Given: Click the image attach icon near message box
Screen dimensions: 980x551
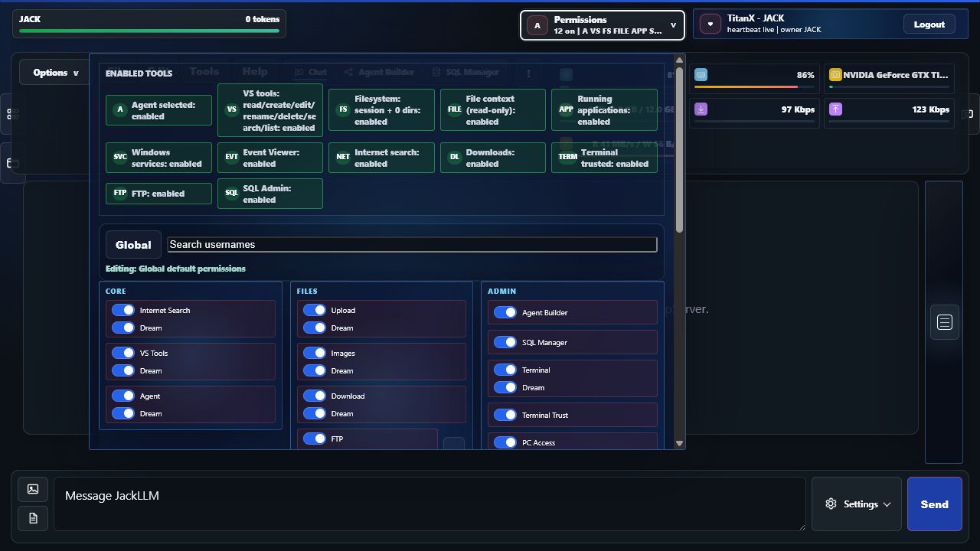Looking at the screenshot, I should 33,489.
